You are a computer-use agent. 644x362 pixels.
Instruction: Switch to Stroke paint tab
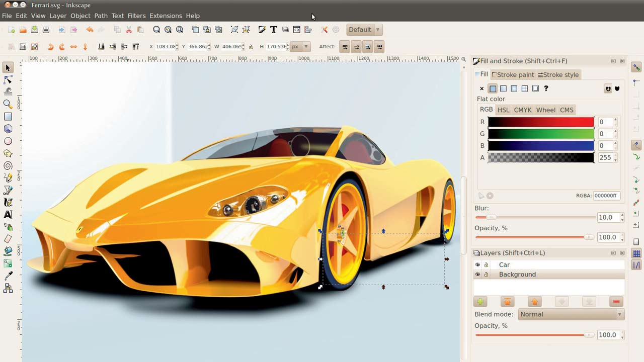coord(513,75)
